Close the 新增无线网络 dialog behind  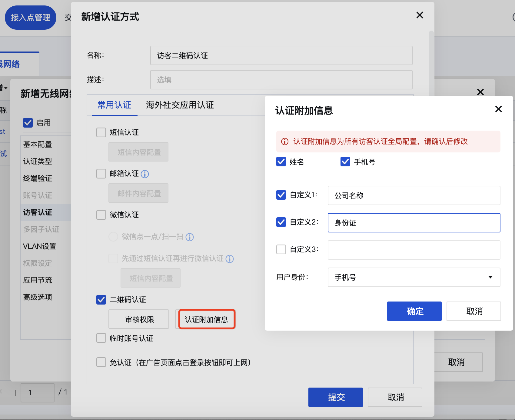(480, 92)
